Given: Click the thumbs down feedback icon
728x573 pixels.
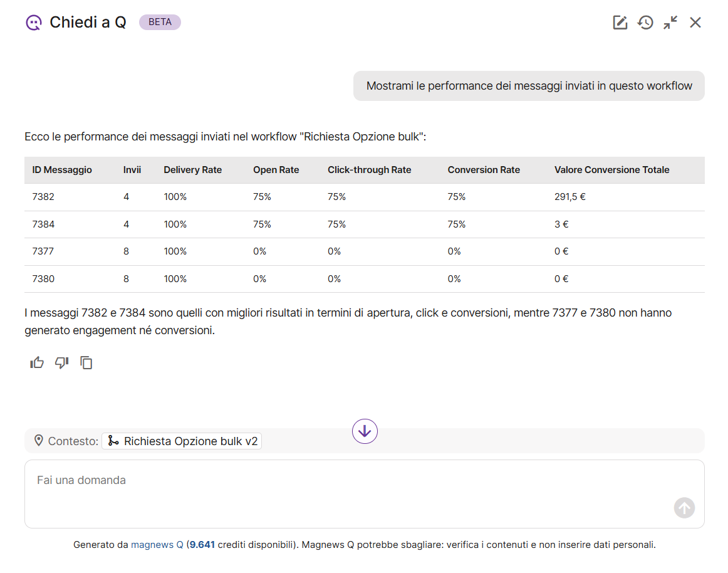Looking at the screenshot, I should pos(61,362).
